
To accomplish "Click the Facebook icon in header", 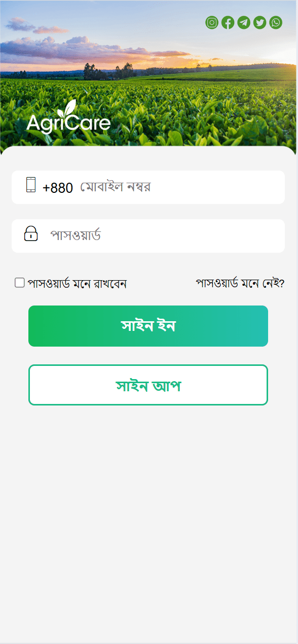I will pyautogui.click(x=228, y=22).
